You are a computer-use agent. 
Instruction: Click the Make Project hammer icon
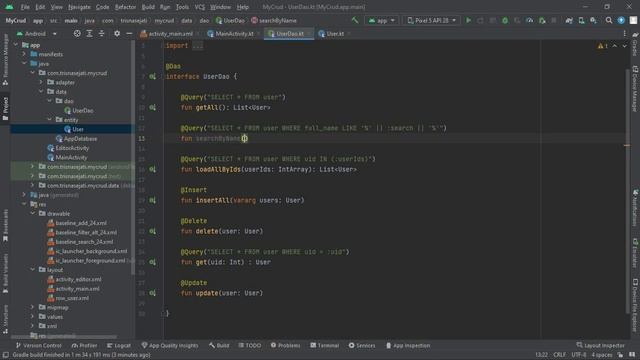(355, 20)
